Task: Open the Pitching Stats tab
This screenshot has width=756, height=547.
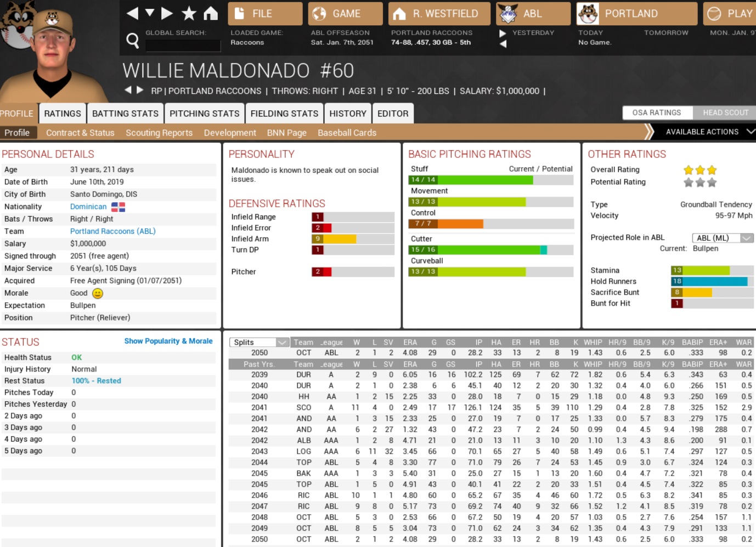Action: pos(204,114)
